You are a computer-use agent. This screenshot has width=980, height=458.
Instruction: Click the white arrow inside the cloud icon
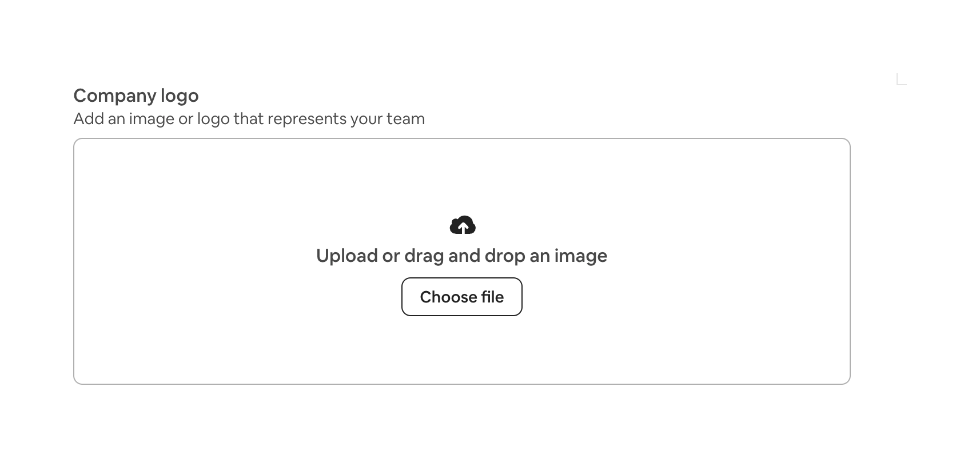coord(463,228)
